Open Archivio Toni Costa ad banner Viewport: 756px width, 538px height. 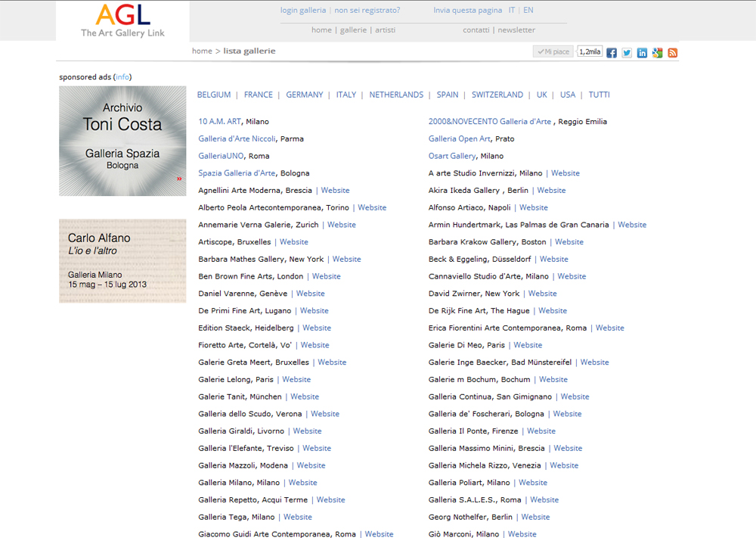pos(122,141)
